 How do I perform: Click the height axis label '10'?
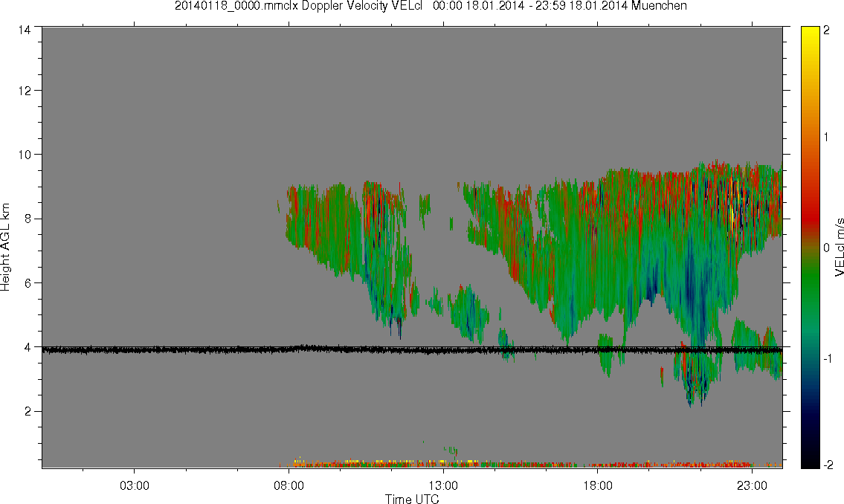click(x=25, y=155)
